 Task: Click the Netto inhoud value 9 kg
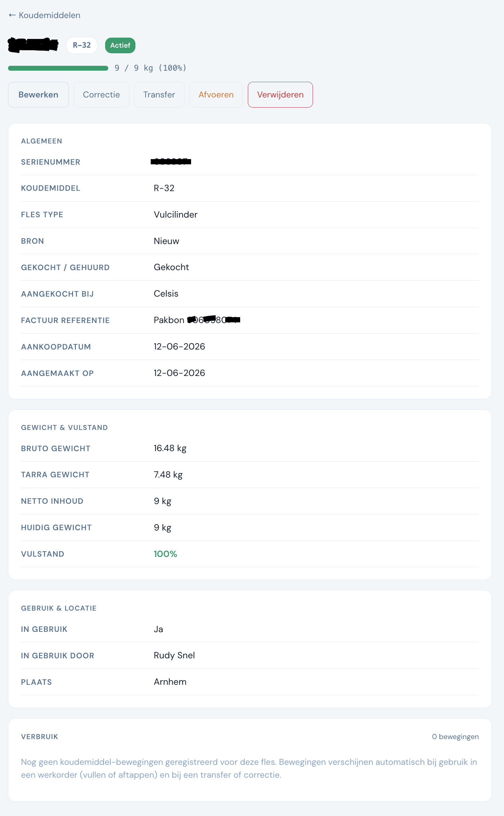(x=163, y=501)
